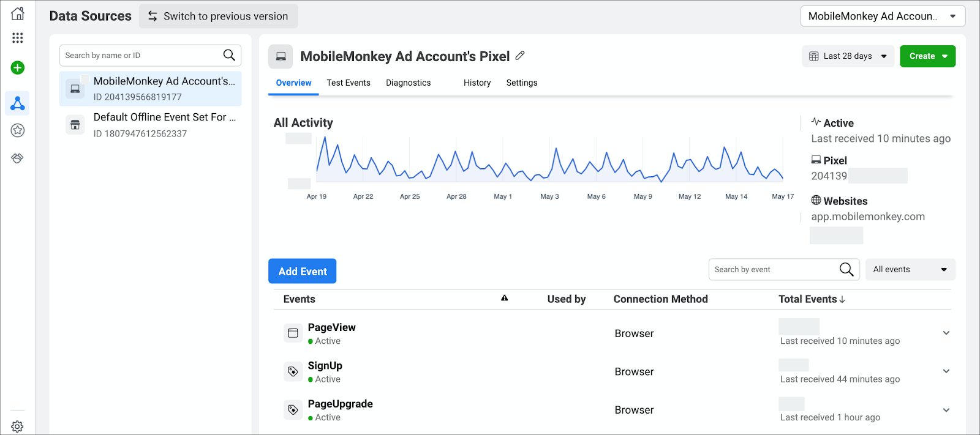
Task: Switch to the Test Events tab
Action: pos(348,83)
